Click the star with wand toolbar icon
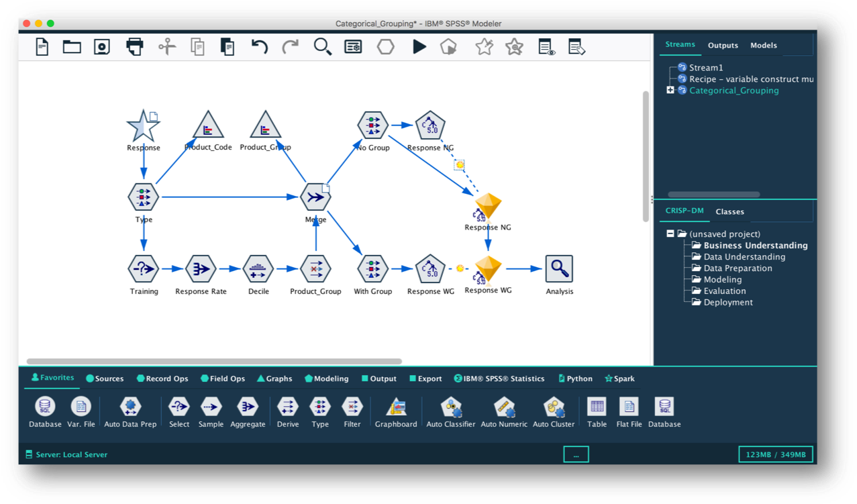 [484, 46]
